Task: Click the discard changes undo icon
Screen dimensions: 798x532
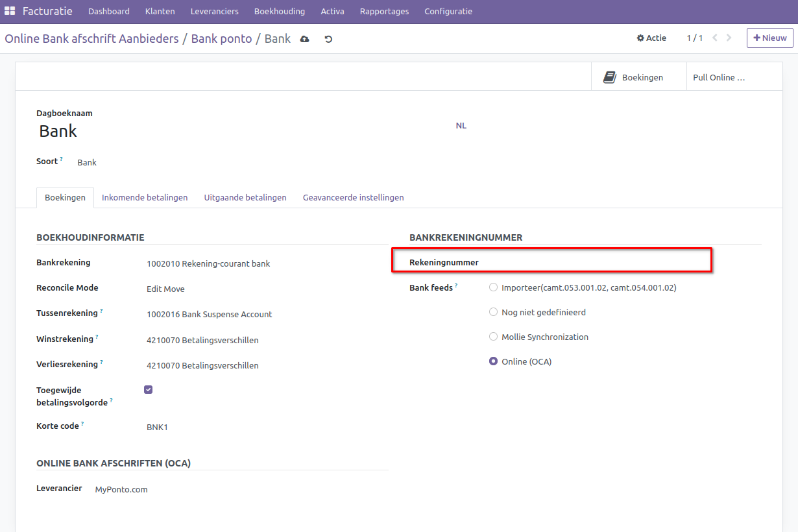Action: point(328,39)
